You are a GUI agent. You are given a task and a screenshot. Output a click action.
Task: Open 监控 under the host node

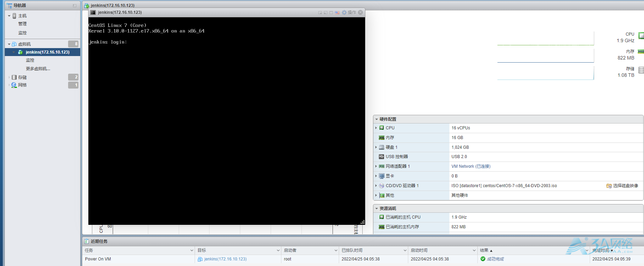tap(22, 33)
